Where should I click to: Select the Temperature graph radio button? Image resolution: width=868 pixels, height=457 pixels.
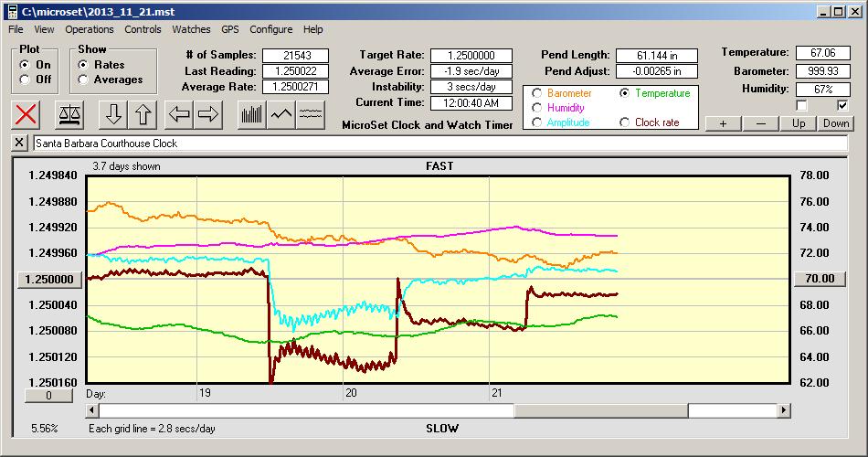pos(624,93)
